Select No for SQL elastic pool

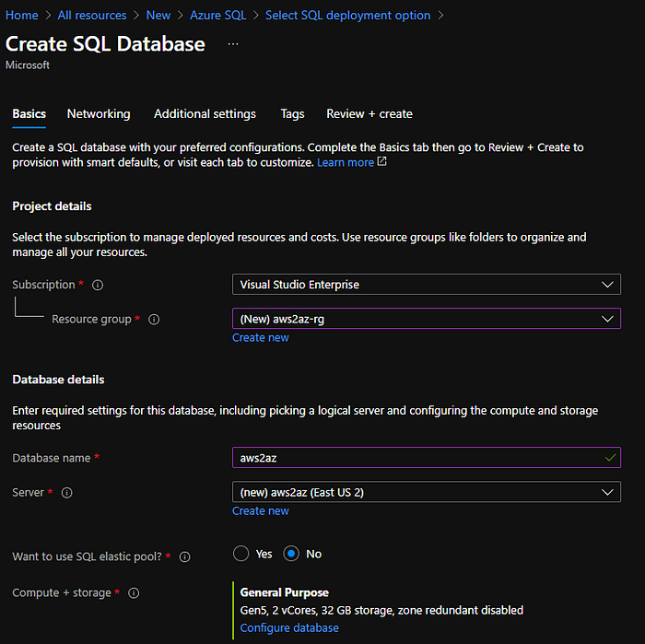291,554
